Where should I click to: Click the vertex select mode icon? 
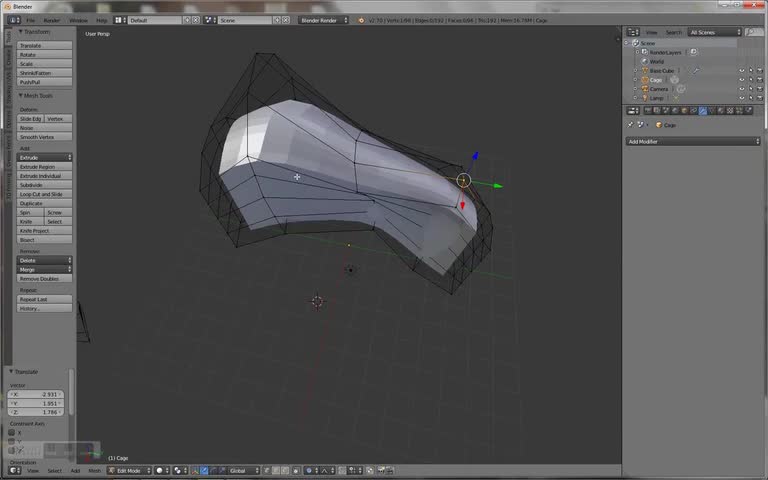point(267,470)
